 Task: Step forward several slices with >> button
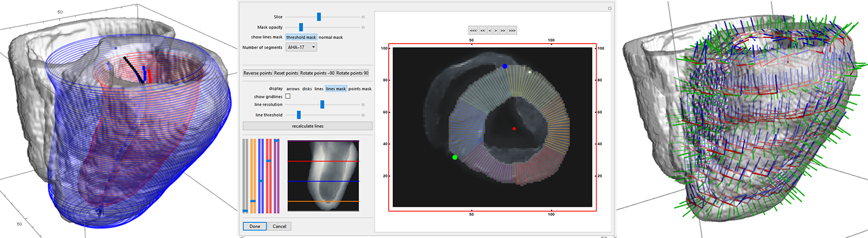pyautogui.click(x=503, y=30)
